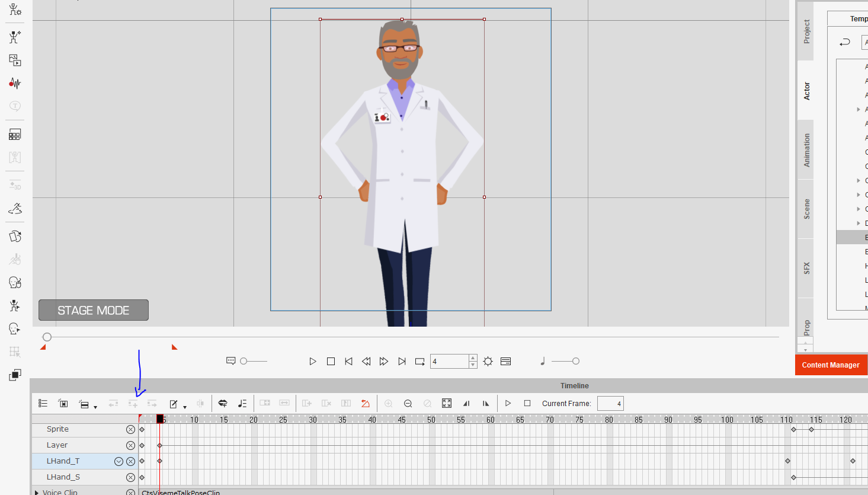This screenshot has height=495, width=868.
Task: Click the record voice waveform icon
Action: tap(15, 83)
